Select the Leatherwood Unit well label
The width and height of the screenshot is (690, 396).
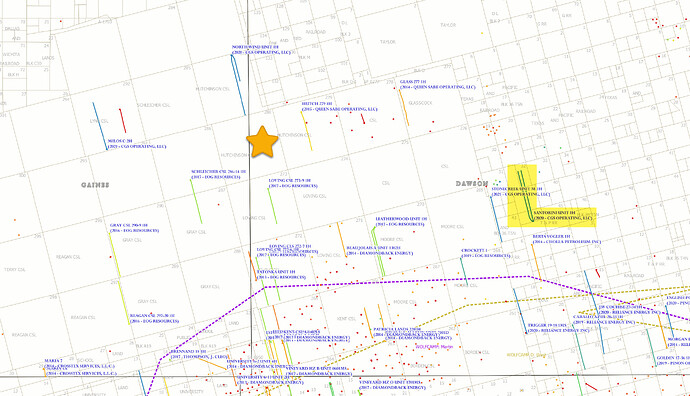[401, 221]
